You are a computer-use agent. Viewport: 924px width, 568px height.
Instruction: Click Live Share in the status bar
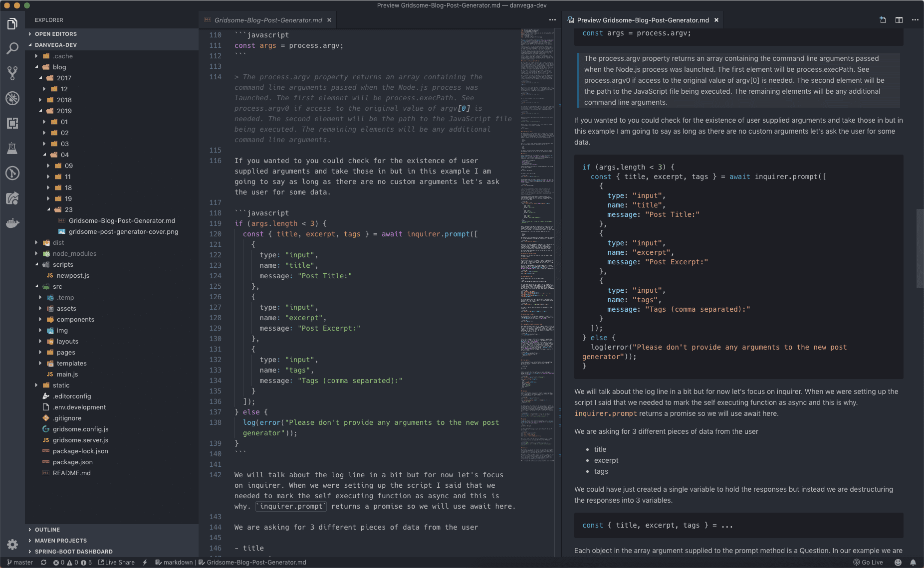click(x=117, y=562)
